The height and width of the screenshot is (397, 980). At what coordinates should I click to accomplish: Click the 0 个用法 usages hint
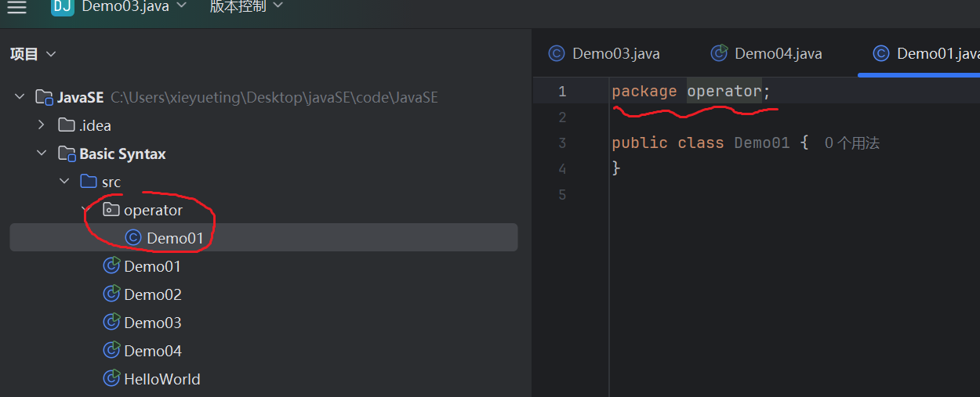click(851, 143)
